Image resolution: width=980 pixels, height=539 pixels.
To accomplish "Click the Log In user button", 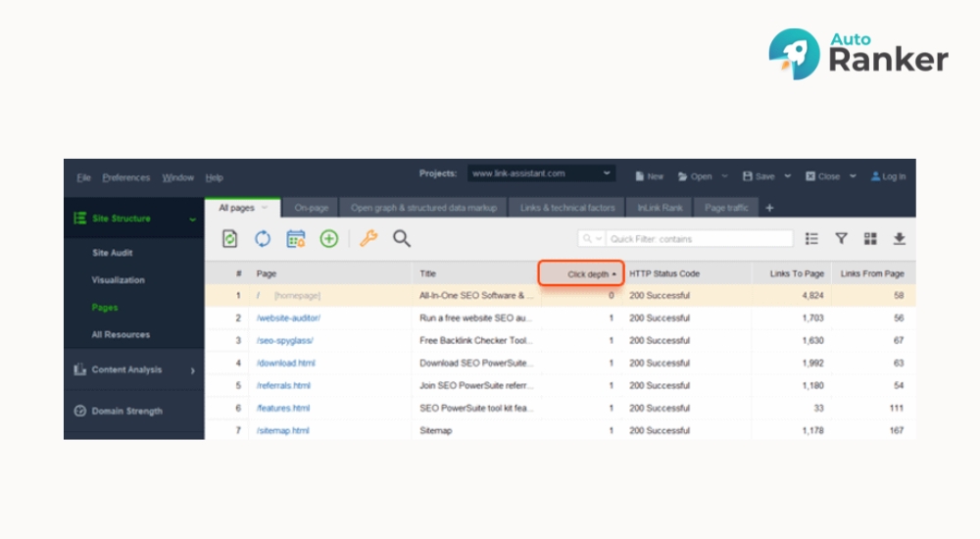I will tap(888, 176).
